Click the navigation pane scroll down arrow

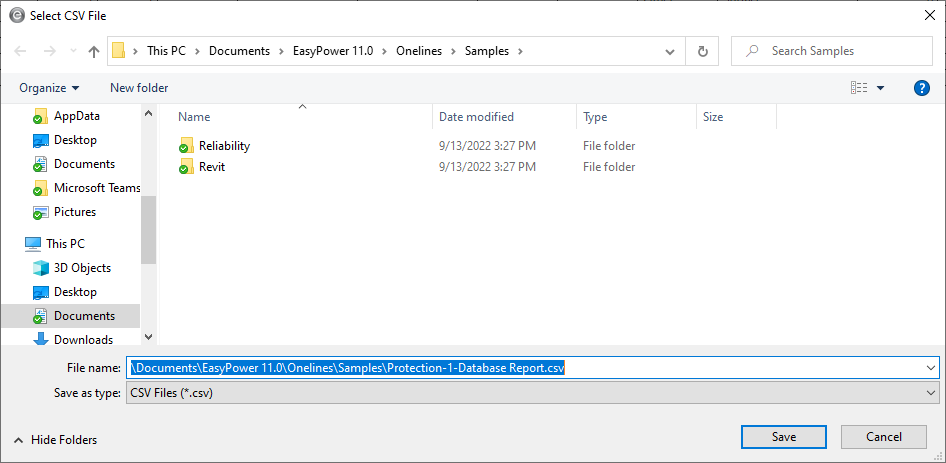tap(149, 338)
